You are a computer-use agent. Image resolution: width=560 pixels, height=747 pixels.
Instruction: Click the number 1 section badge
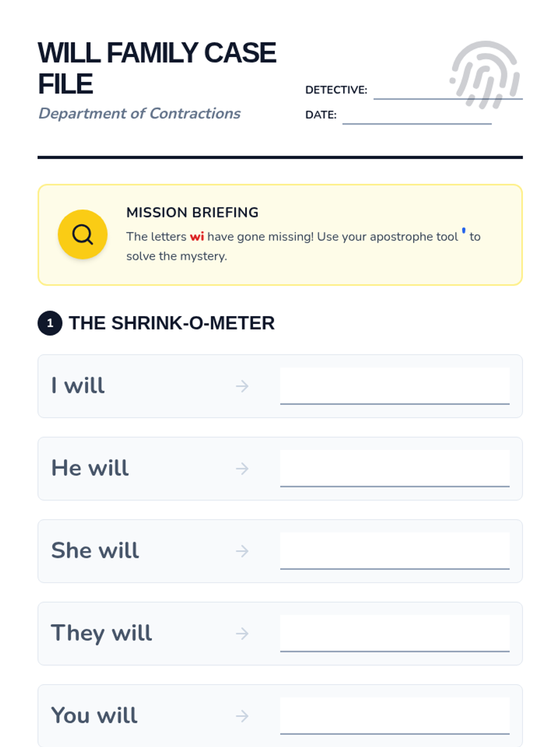coord(50,323)
